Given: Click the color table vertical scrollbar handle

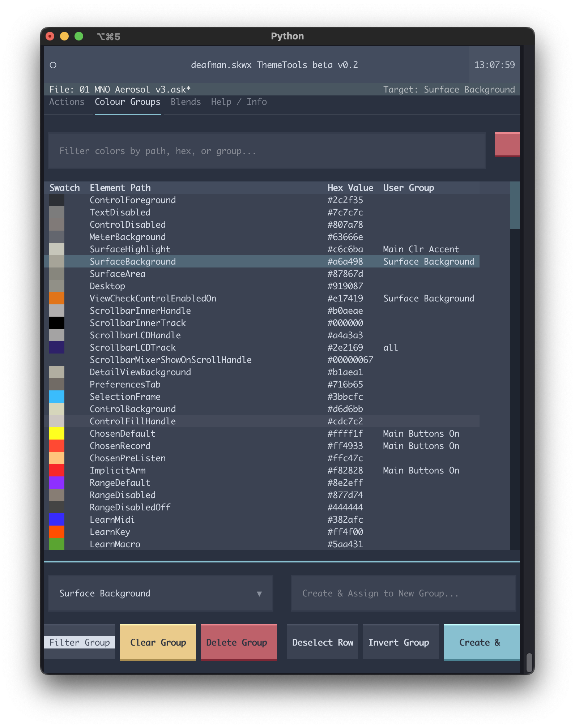Looking at the screenshot, I should 515,205.
